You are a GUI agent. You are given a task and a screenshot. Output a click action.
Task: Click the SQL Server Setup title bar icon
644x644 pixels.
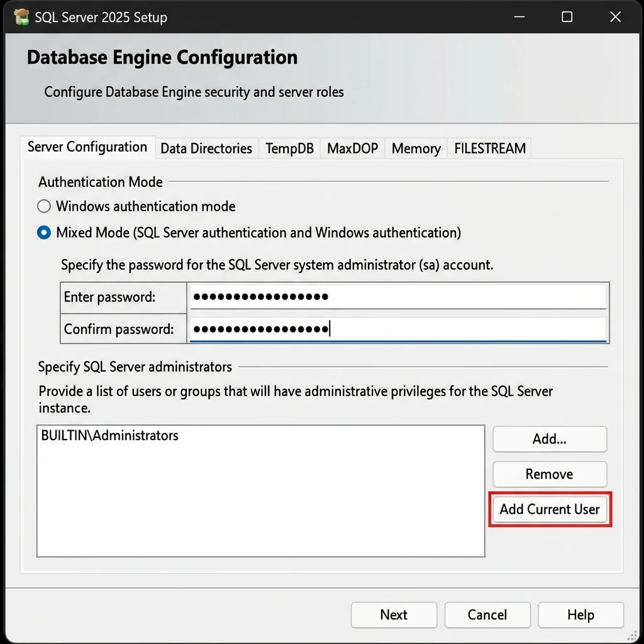(21, 17)
